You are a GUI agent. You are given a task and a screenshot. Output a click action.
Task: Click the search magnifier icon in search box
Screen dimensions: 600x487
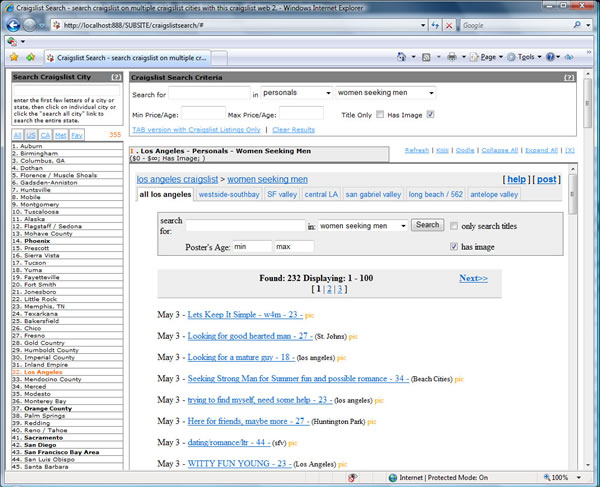pyautogui.click(x=575, y=25)
